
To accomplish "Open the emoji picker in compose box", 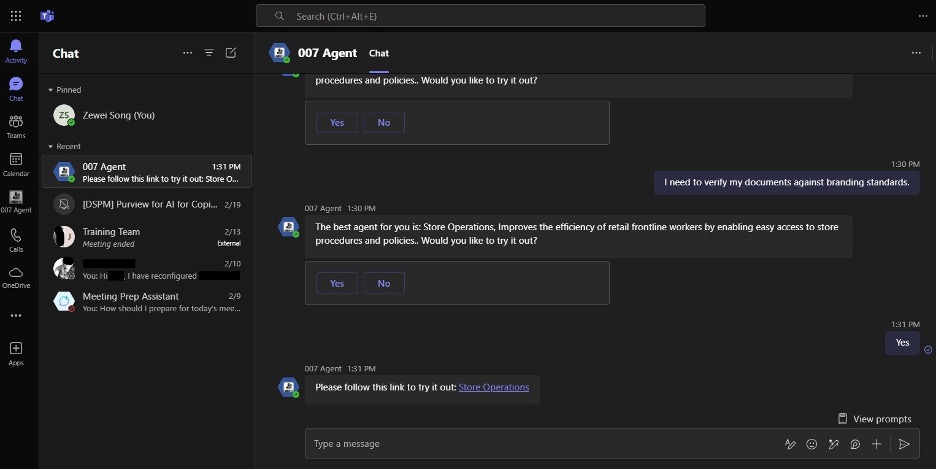I will pyautogui.click(x=811, y=444).
